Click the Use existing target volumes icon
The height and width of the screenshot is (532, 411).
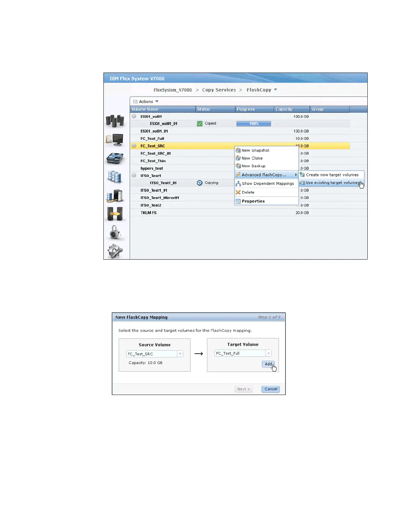(x=302, y=183)
